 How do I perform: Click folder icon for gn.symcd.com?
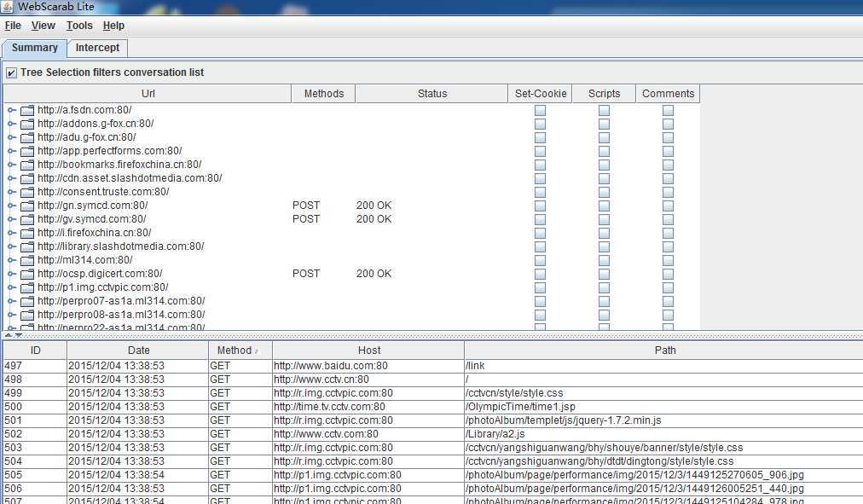coord(27,206)
